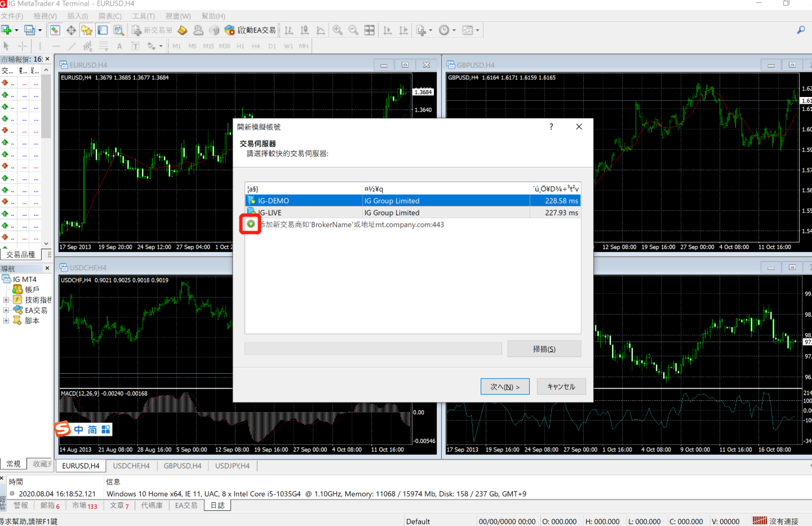Open the 幫助(H) menu

coord(213,16)
